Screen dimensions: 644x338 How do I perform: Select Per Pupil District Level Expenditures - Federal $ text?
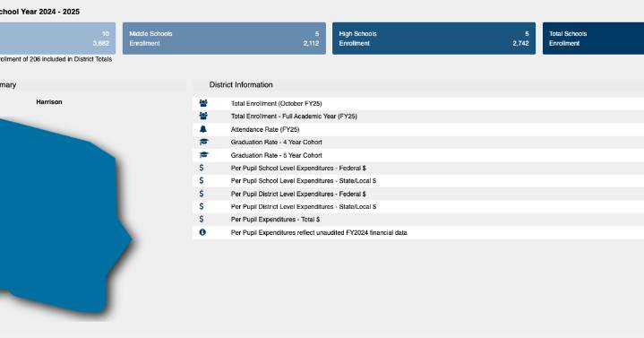[298, 194]
